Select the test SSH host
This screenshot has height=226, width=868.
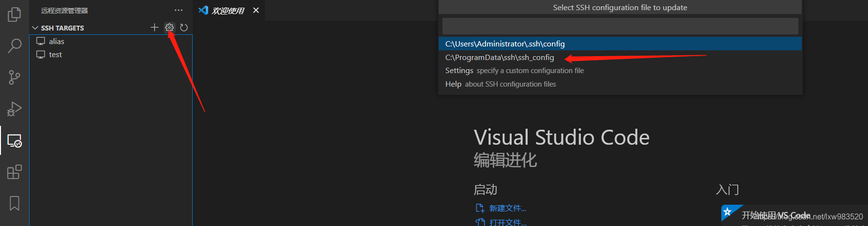coord(111,54)
